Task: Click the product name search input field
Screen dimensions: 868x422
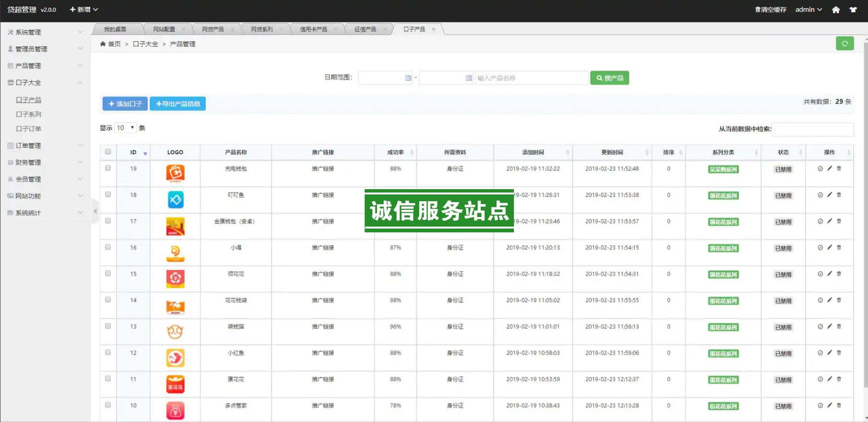Action: point(531,78)
